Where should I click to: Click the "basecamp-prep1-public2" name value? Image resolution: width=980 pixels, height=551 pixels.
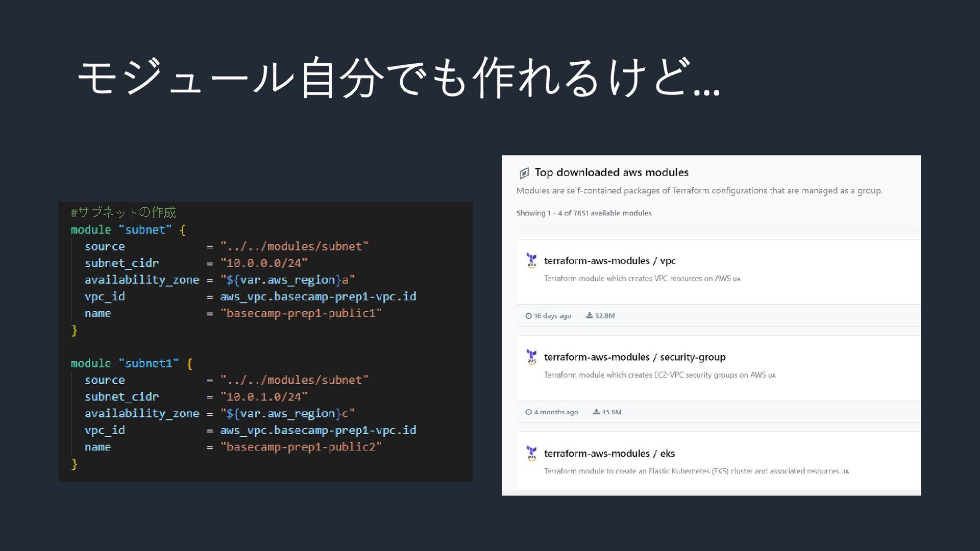pos(301,447)
